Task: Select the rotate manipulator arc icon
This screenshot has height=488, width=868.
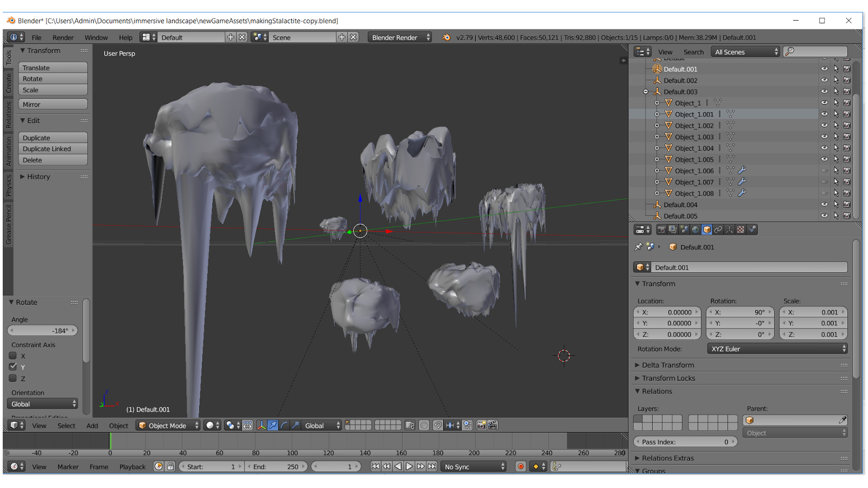Action: [284, 426]
